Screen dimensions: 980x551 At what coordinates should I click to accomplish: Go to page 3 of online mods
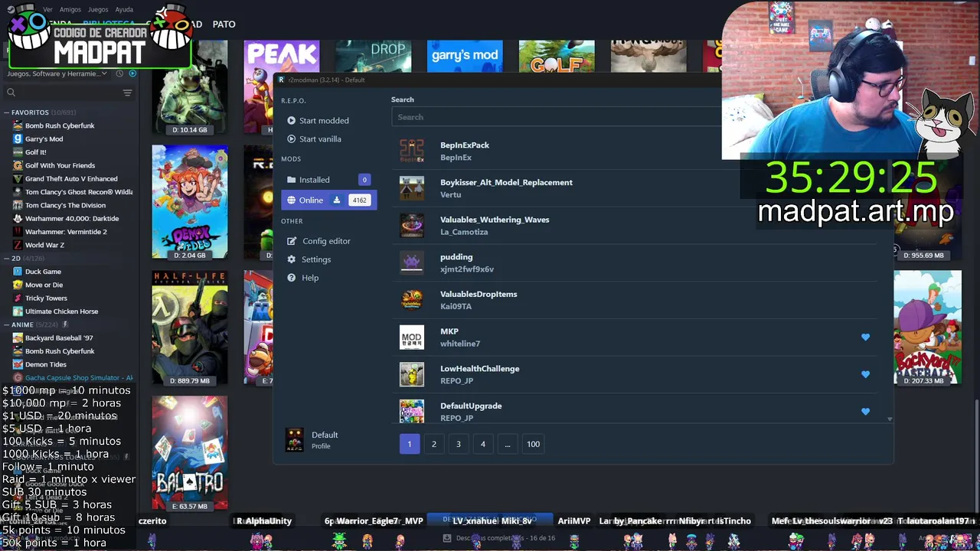[459, 444]
